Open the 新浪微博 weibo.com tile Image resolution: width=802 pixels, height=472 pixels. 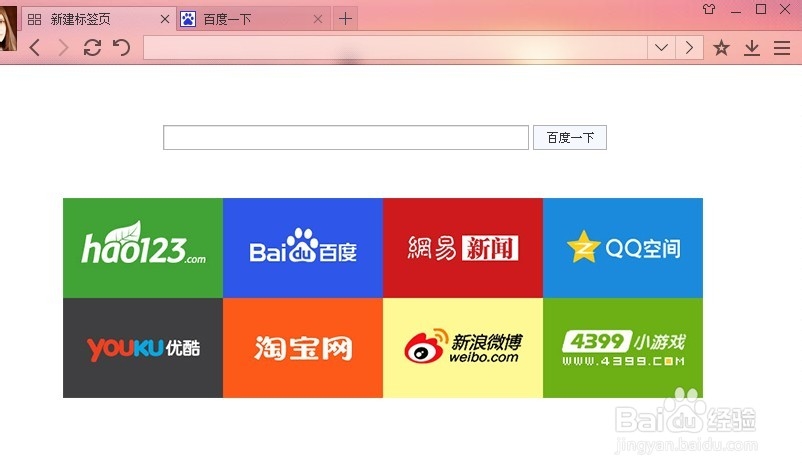[463, 348]
